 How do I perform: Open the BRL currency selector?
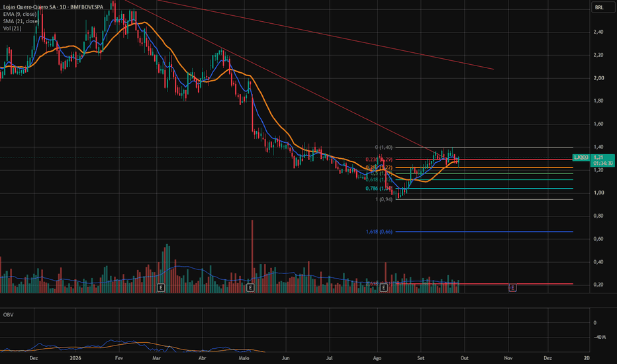click(x=602, y=7)
